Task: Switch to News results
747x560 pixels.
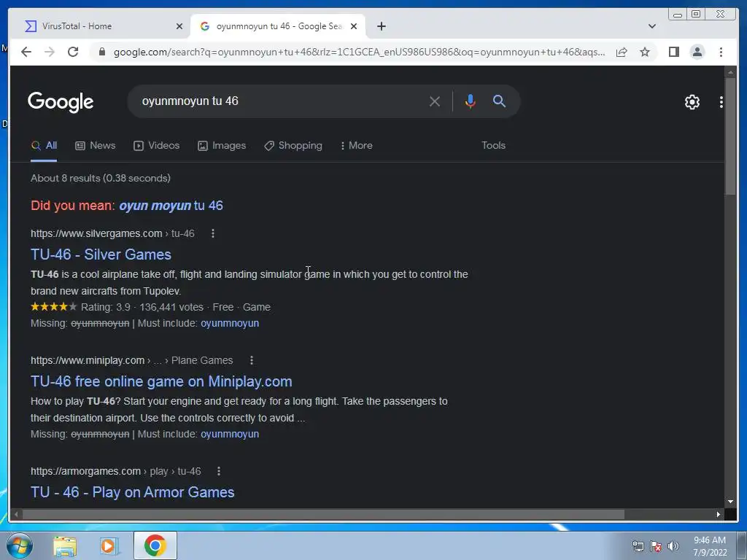Action: pyautogui.click(x=96, y=146)
